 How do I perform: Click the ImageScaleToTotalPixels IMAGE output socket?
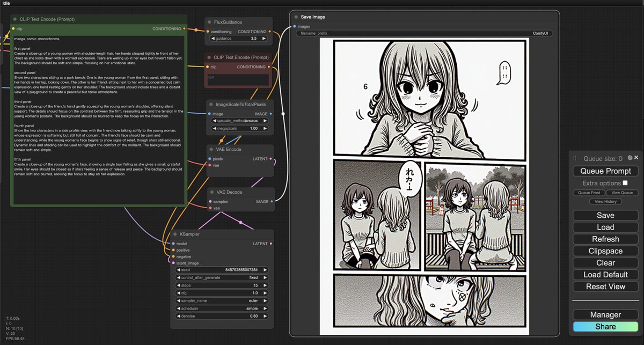(x=270, y=114)
